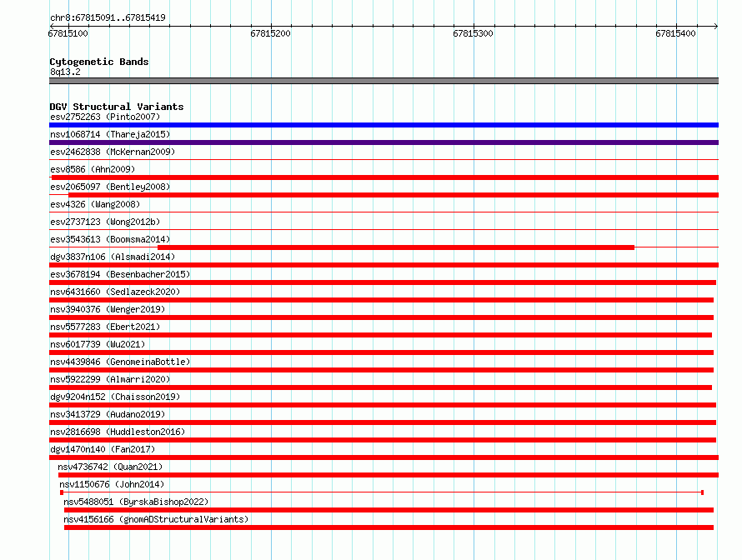Image resolution: width=742 pixels, height=560 pixels.
Task: Click the red dgv3837n106 variant bar
Action: [x=384, y=265]
